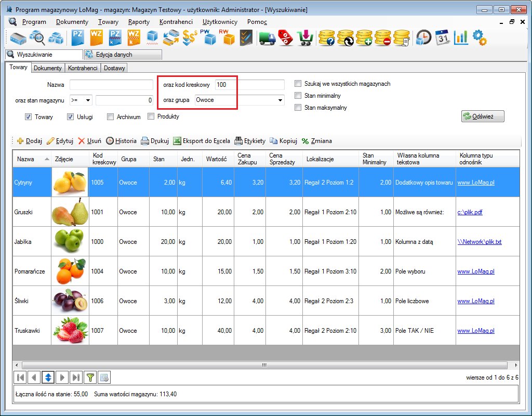
Task: Open the calendar icon in toolbar
Action: [442, 38]
